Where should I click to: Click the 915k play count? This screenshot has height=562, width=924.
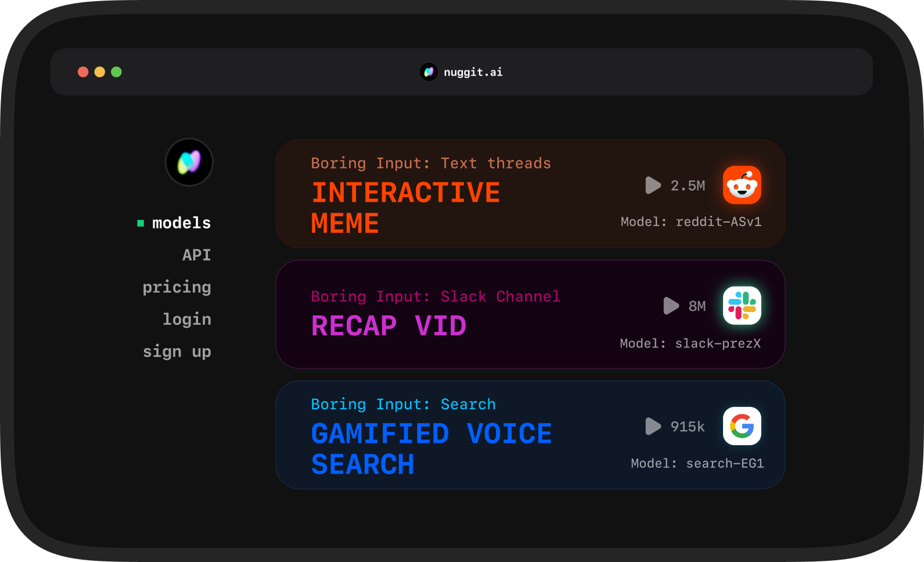(x=688, y=427)
